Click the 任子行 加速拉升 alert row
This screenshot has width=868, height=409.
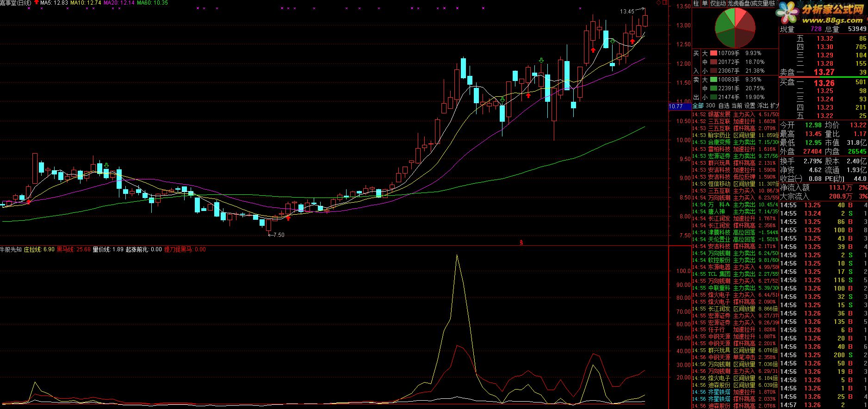[735, 329]
